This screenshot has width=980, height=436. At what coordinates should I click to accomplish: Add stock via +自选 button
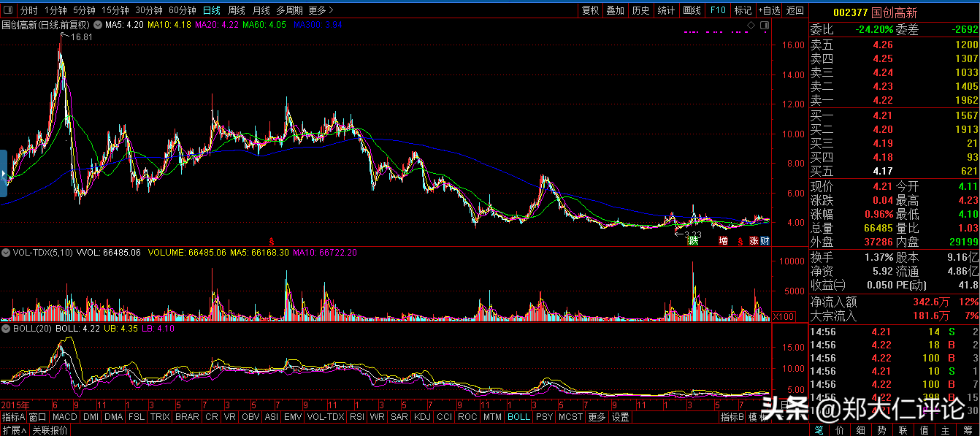[770, 10]
